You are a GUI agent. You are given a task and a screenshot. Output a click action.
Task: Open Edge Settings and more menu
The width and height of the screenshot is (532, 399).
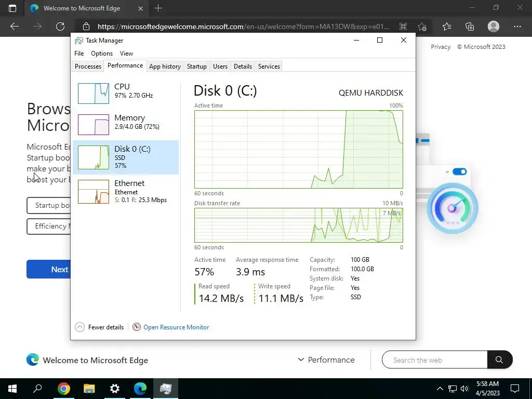517,26
